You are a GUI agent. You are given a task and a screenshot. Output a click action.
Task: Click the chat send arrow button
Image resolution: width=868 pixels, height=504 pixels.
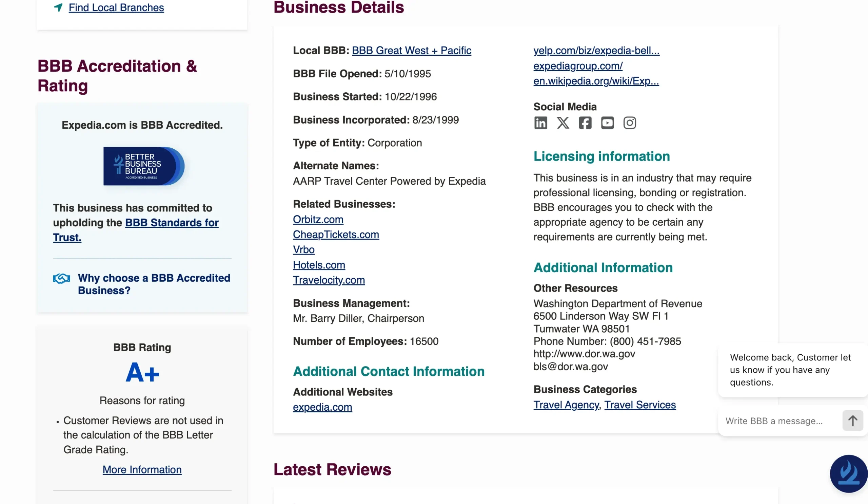(852, 421)
